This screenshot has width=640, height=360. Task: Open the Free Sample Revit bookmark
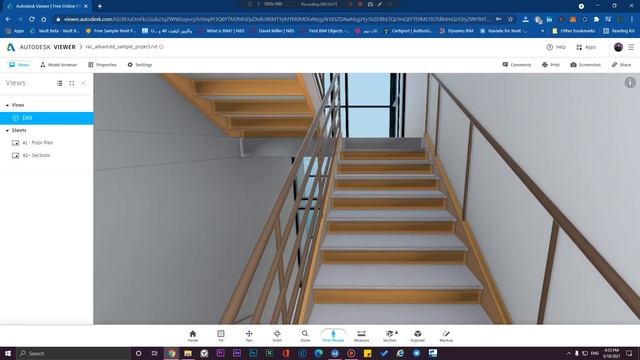[x=111, y=31]
